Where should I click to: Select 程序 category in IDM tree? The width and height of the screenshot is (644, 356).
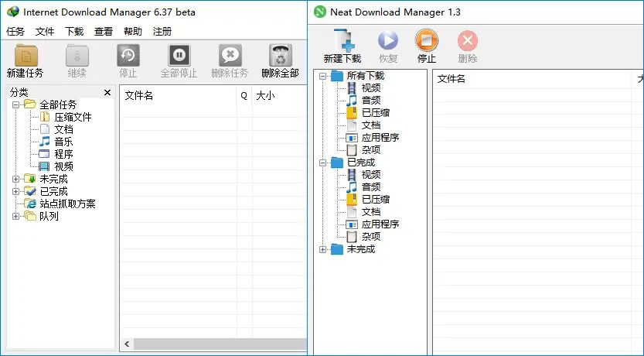tap(63, 154)
